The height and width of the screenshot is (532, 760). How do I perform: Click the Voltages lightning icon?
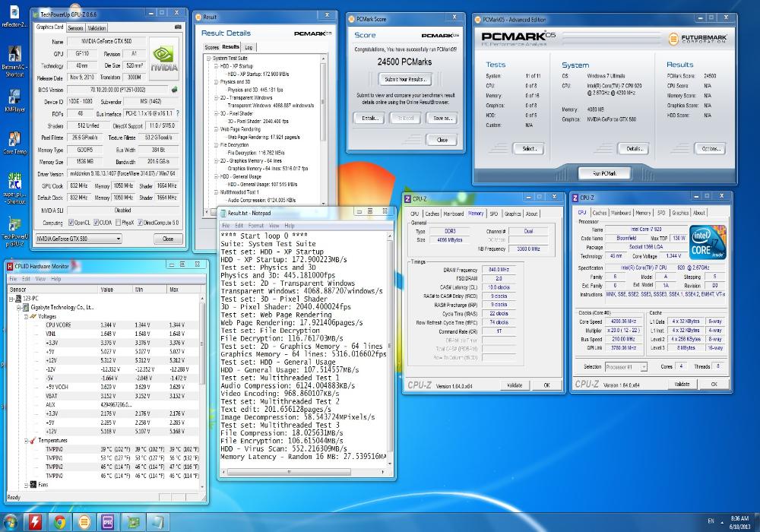pyautogui.click(x=33, y=316)
